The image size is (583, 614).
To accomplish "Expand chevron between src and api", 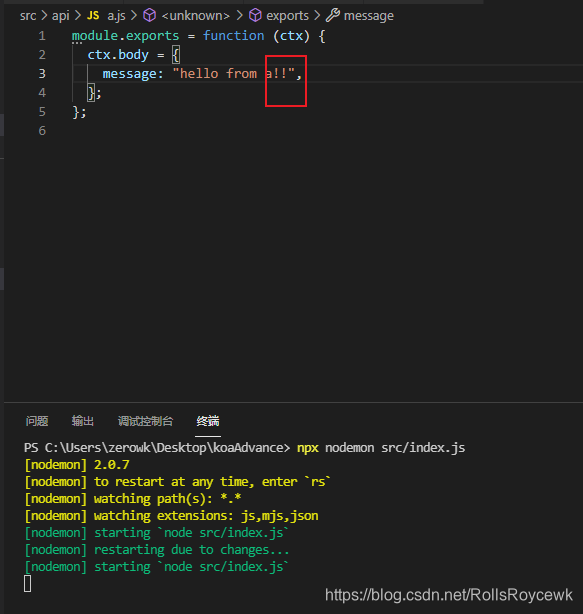I will pos(44,16).
